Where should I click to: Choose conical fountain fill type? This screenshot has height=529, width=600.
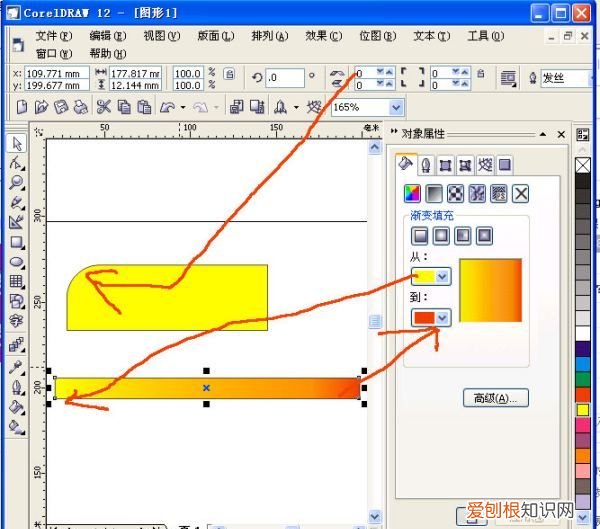463,235
